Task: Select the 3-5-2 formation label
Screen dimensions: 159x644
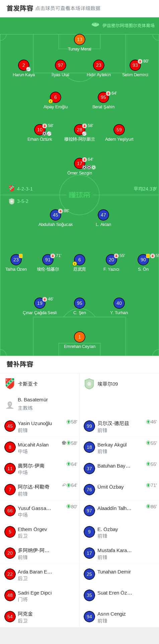Action: click(x=23, y=201)
